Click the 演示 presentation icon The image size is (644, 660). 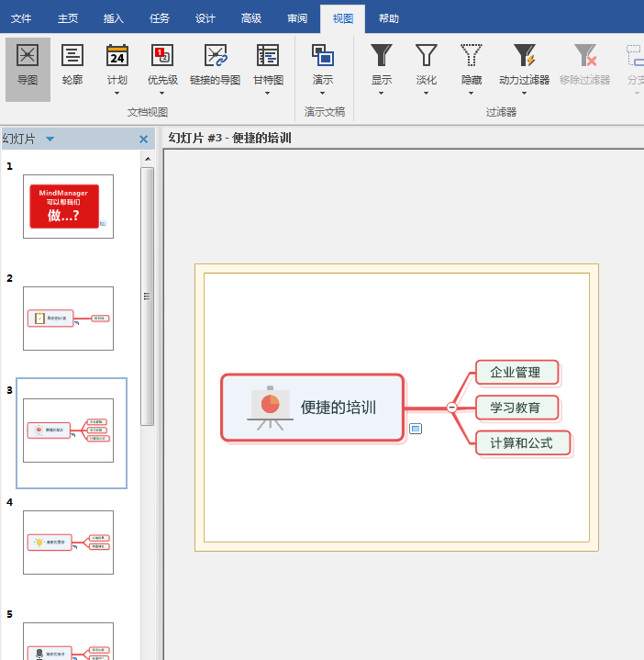(323, 57)
